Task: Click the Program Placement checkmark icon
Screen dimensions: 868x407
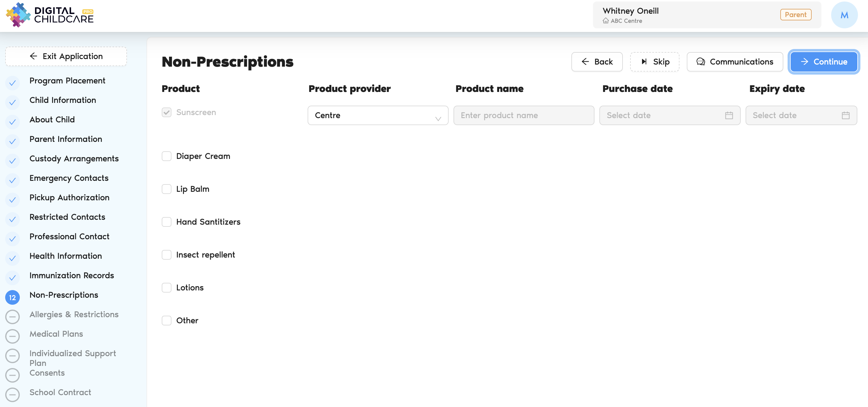Action: pos(12,83)
